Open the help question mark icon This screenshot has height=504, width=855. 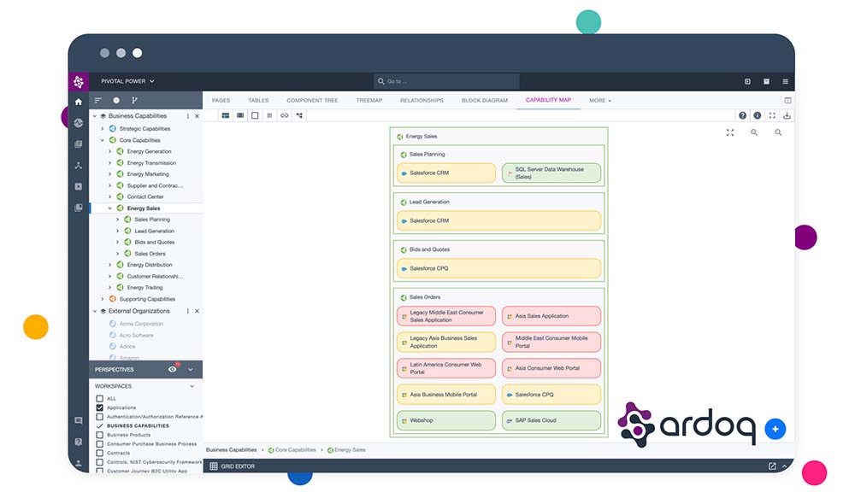pyautogui.click(x=742, y=115)
